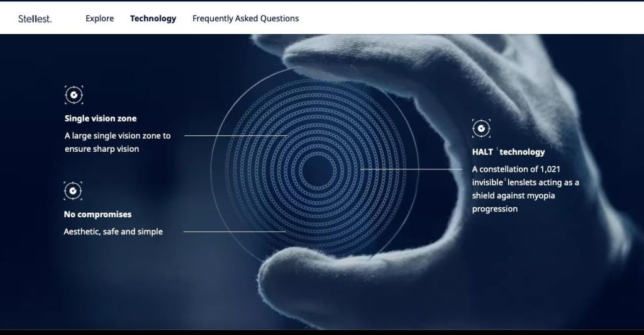Click the connector line from No compromises
The width and height of the screenshot is (644, 335).
pos(233,232)
